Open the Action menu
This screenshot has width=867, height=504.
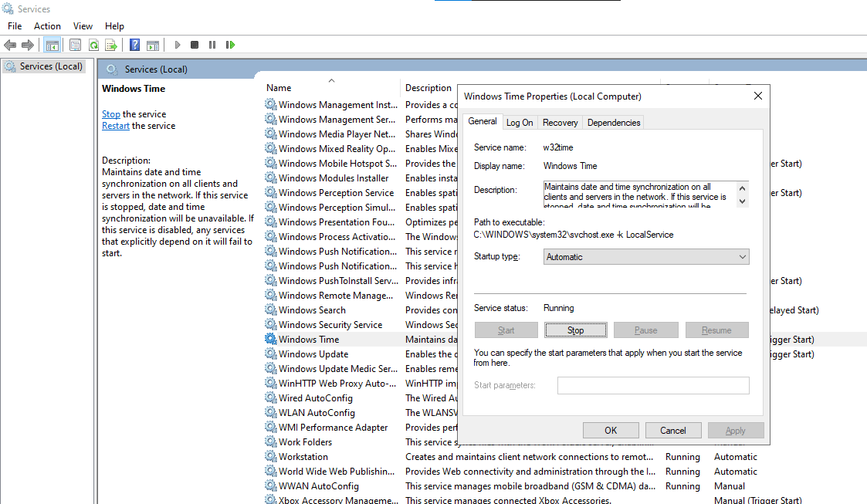[x=47, y=26]
